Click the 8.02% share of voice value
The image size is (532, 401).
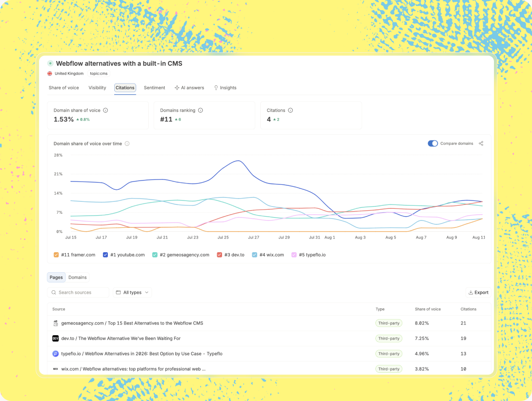[x=422, y=323]
